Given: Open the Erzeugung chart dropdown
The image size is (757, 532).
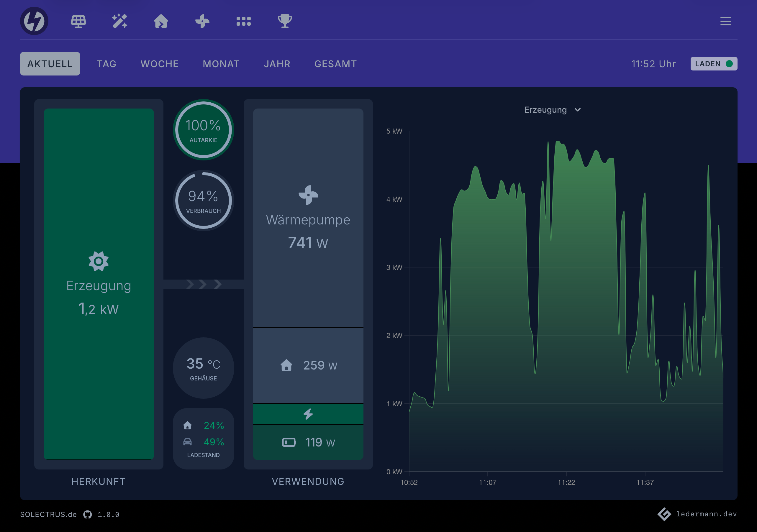Looking at the screenshot, I should tap(552, 110).
